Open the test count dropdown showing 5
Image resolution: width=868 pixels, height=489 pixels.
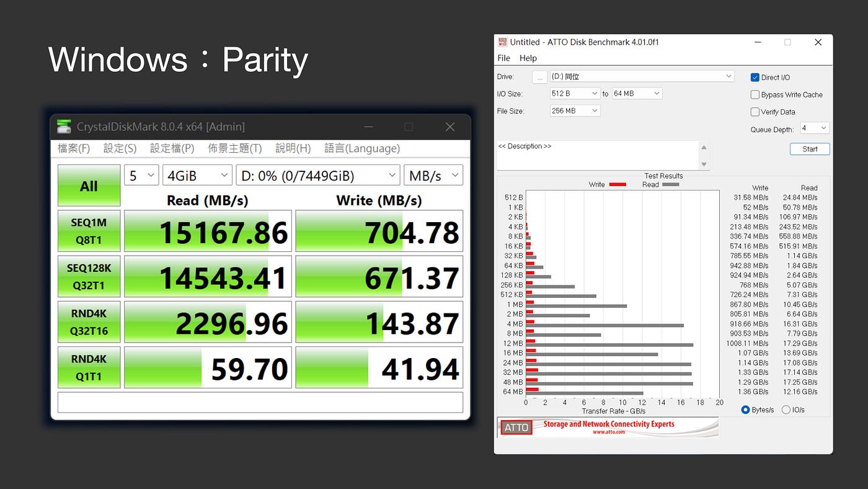click(x=141, y=176)
